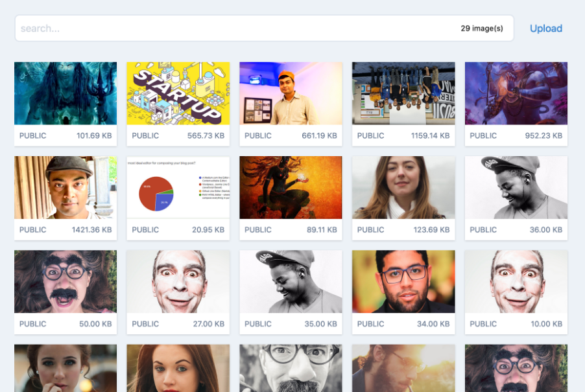
Task: Select the pie chart image thumbnail
Action: [178, 187]
